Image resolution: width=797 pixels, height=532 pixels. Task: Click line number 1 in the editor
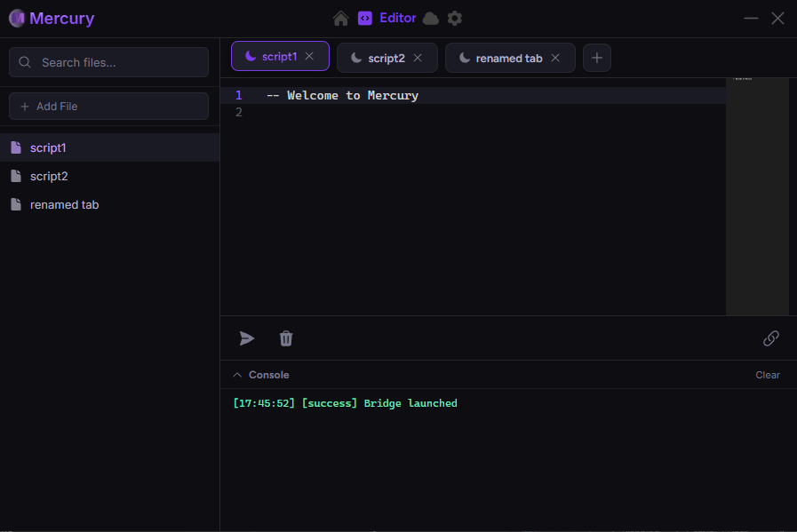click(x=238, y=96)
